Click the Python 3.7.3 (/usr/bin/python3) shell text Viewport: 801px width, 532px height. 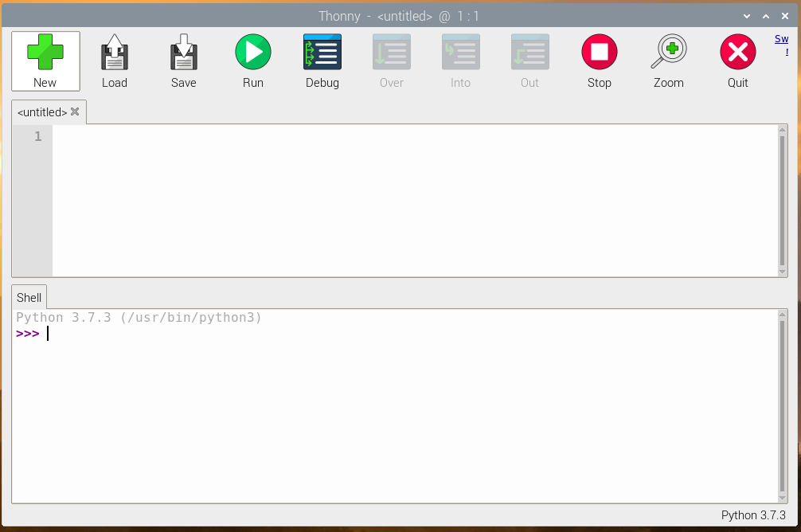tap(139, 317)
